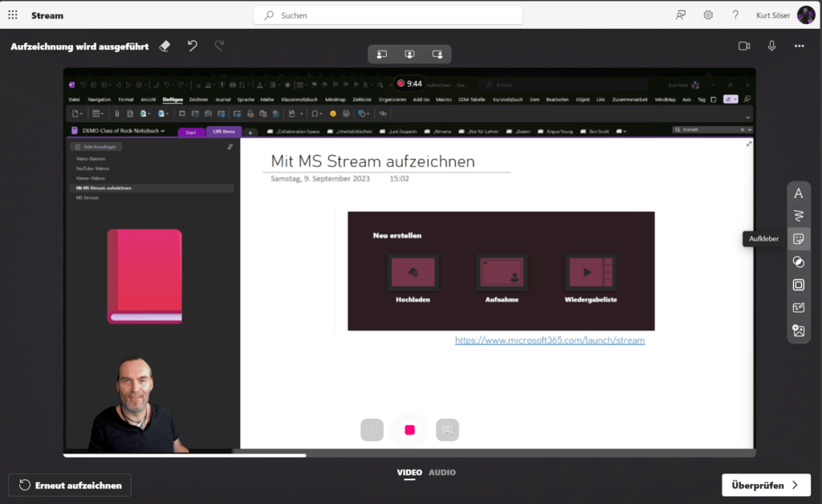Toggle the camera on or off

tap(744, 46)
